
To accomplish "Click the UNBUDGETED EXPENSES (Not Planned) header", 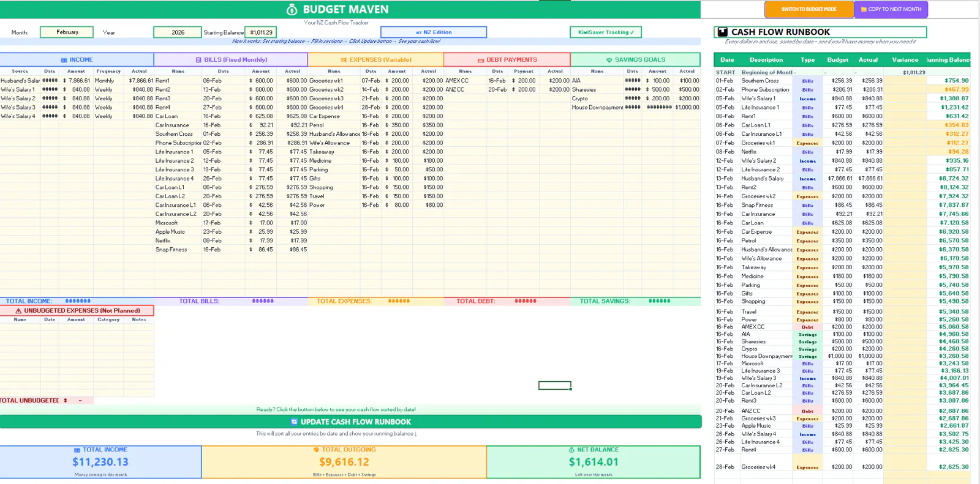I will click(77, 311).
